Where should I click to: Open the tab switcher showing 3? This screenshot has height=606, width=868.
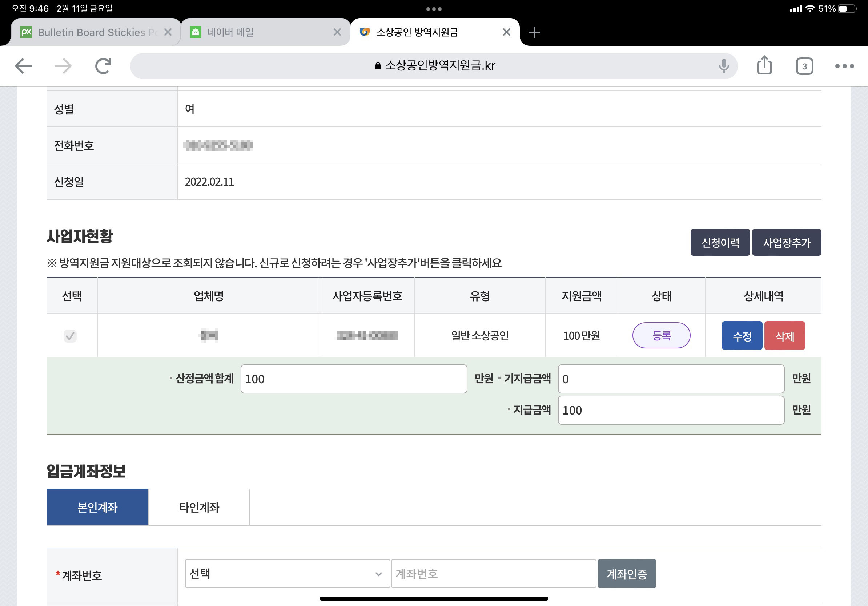804,66
